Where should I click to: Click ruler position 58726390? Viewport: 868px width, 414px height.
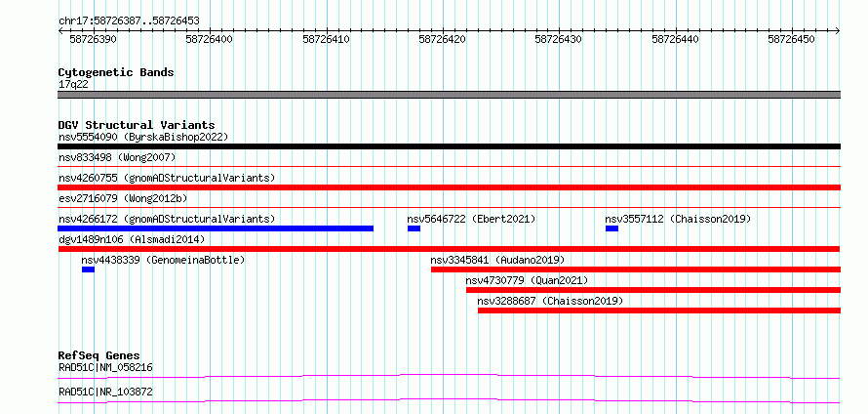point(93,39)
